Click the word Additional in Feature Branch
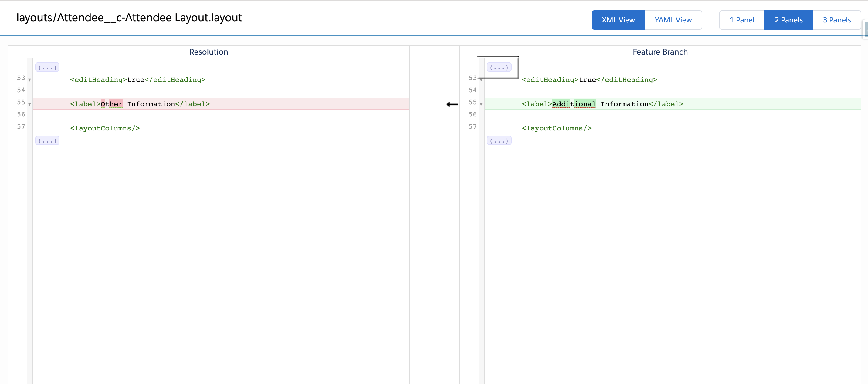Viewport: 868px width, 384px height. click(574, 104)
